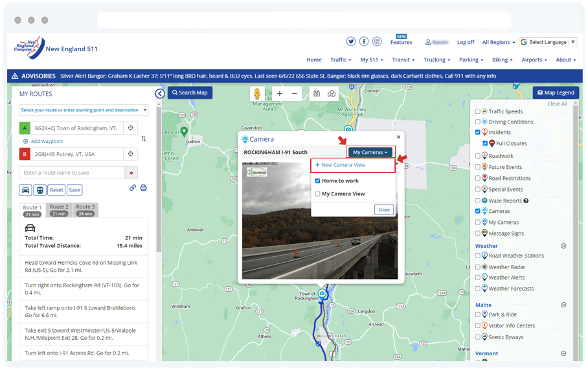Click the camera marker at Town of Rockingham
This screenshot has height=376, width=588.
click(322, 294)
